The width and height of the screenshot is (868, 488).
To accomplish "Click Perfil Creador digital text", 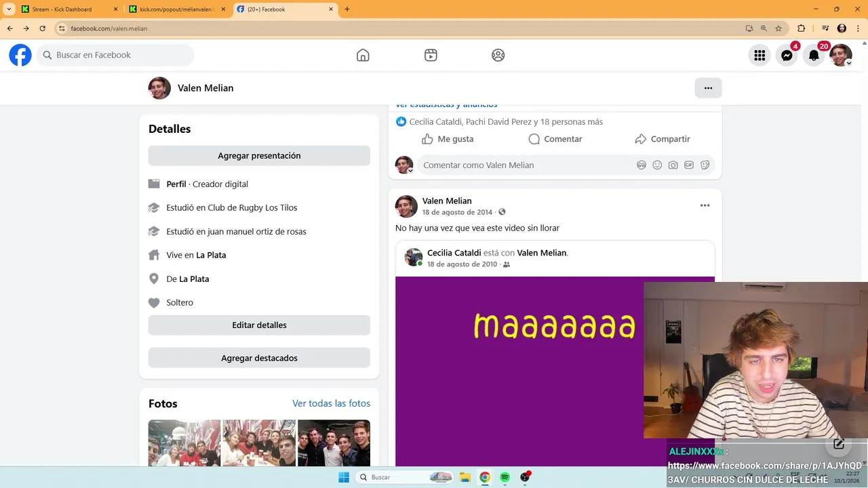I will pyautogui.click(x=208, y=184).
